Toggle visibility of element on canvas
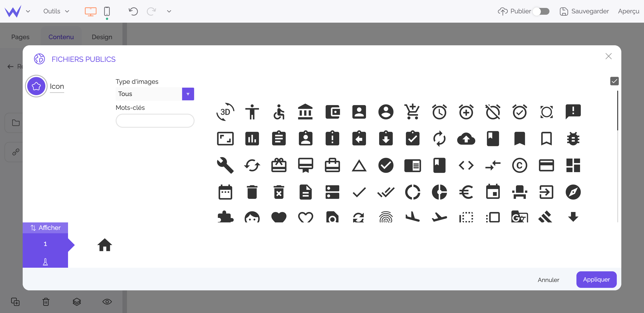The width and height of the screenshot is (644, 313). coord(108,302)
